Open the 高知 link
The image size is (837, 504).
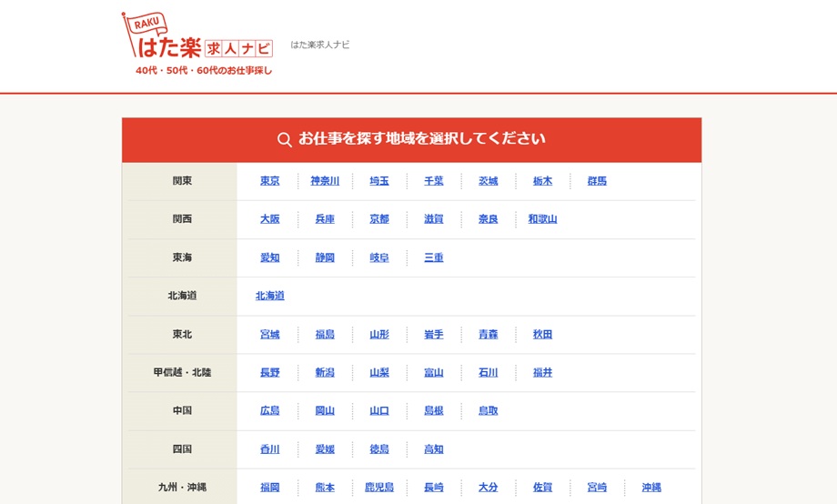point(434,449)
